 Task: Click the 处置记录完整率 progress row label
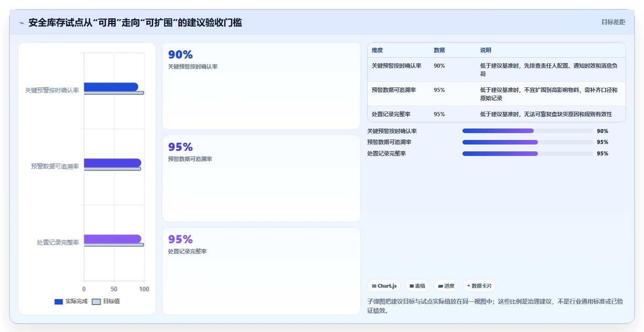click(x=386, y=154)
